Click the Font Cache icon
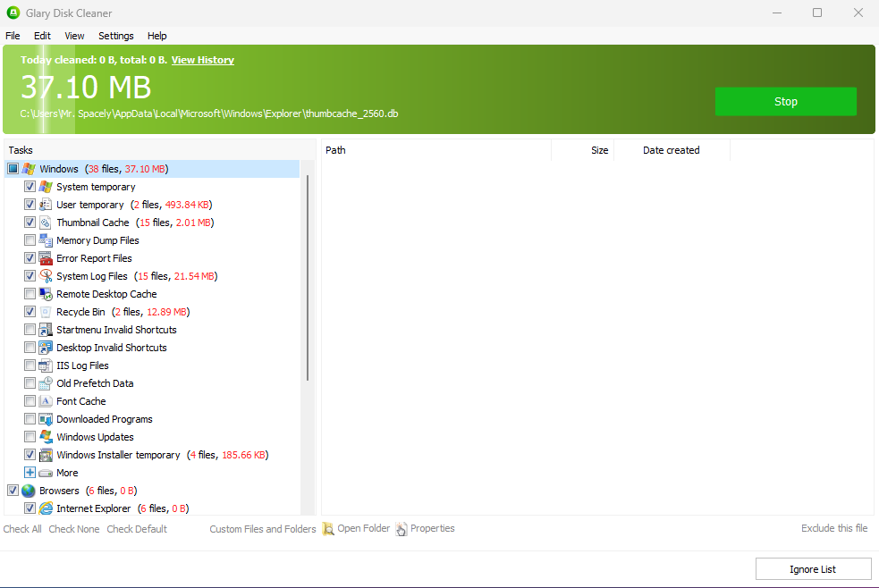The image size is (879, 588). click(x=46, y=401)
